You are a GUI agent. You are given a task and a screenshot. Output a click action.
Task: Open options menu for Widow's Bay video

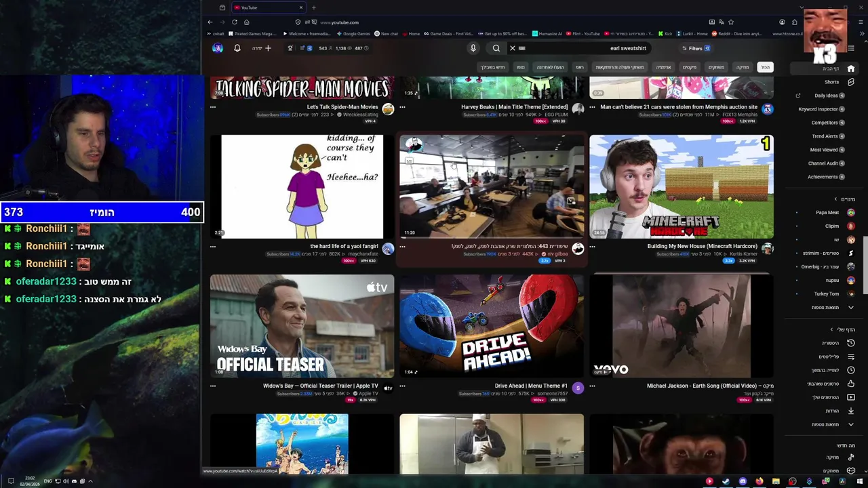[213, 386]
